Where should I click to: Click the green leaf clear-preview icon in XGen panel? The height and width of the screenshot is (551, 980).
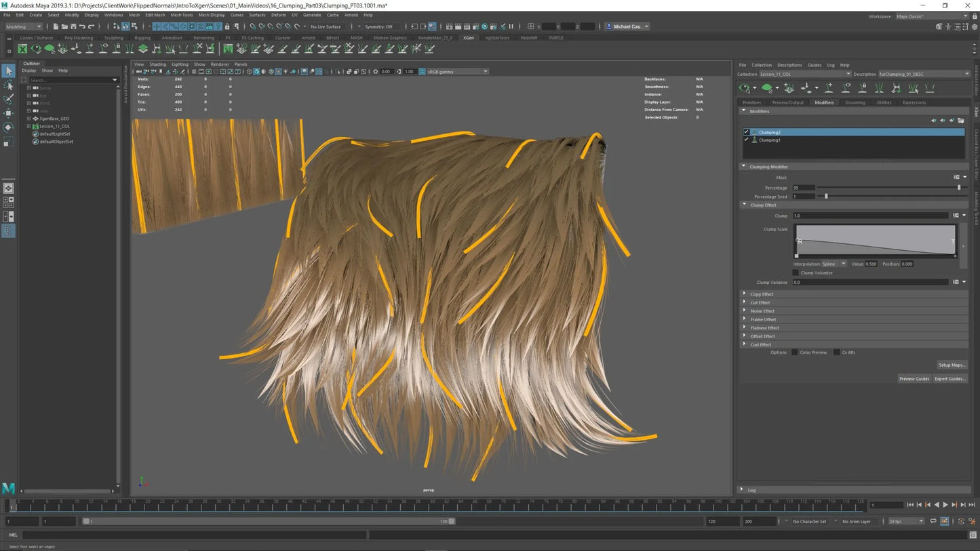click(766, 88)
